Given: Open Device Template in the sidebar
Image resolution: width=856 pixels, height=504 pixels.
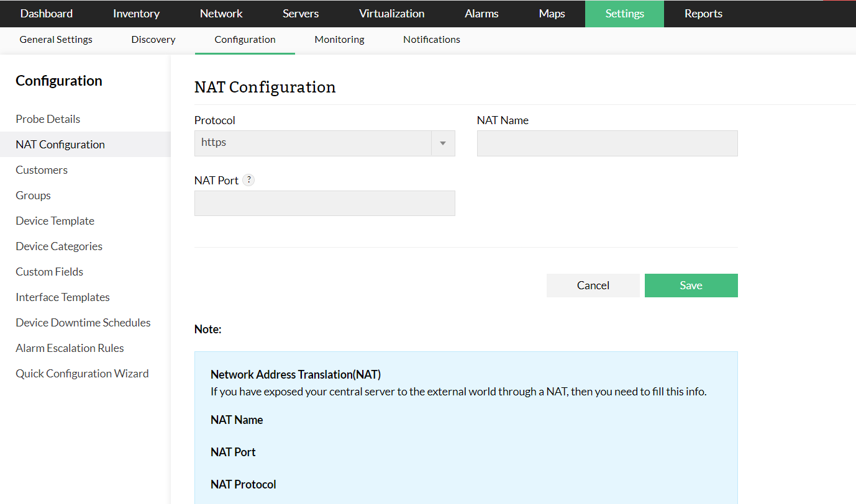Looking at the screenshot, I should [x=55, y=221].
